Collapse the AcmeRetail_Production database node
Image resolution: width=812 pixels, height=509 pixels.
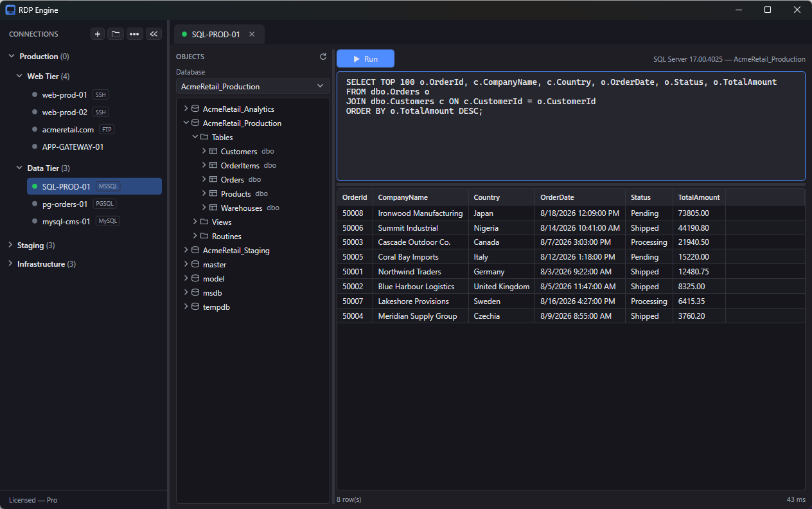[186, 123]
